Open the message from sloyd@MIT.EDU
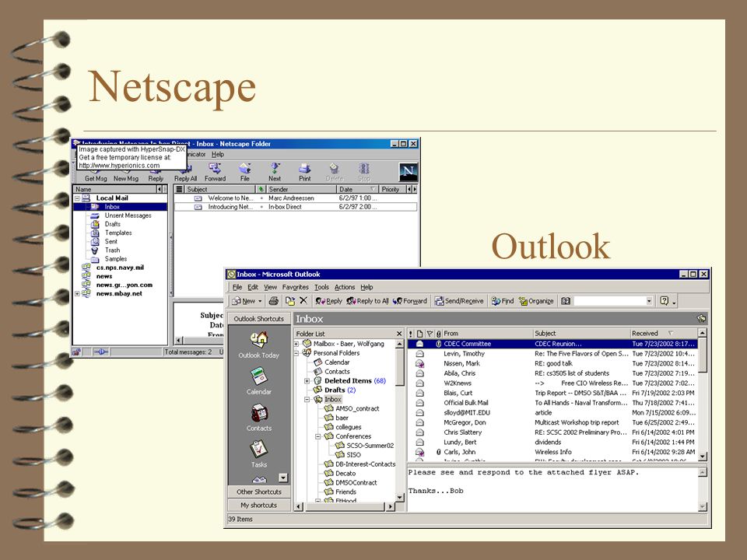The height and width of the screenshot is (560, 747). click(552, 412)
